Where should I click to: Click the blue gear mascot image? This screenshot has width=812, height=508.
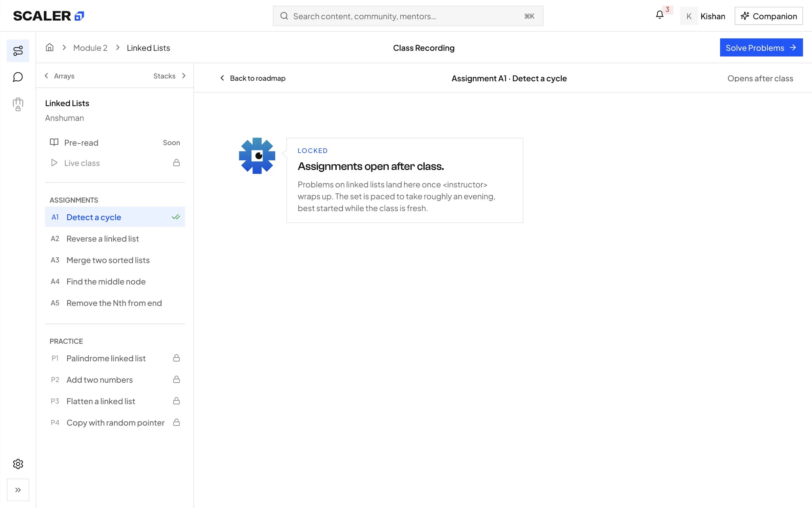click(x=257, y=156)
